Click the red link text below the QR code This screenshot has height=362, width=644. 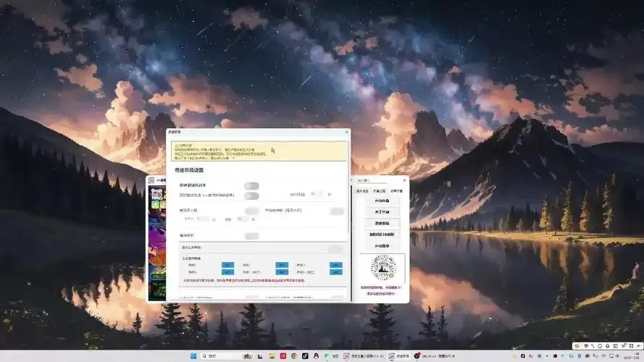click(x=381, y=290)
